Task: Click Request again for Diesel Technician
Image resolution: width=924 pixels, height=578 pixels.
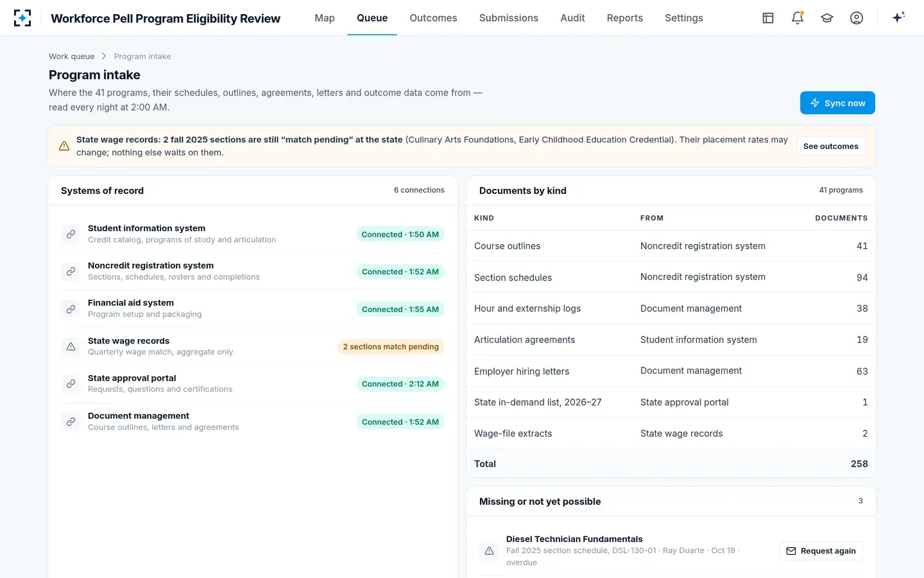Action: coord(821,551)
